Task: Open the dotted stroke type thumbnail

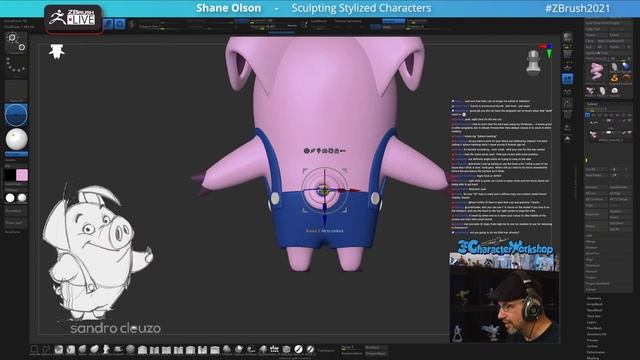Action: [16, 66]
